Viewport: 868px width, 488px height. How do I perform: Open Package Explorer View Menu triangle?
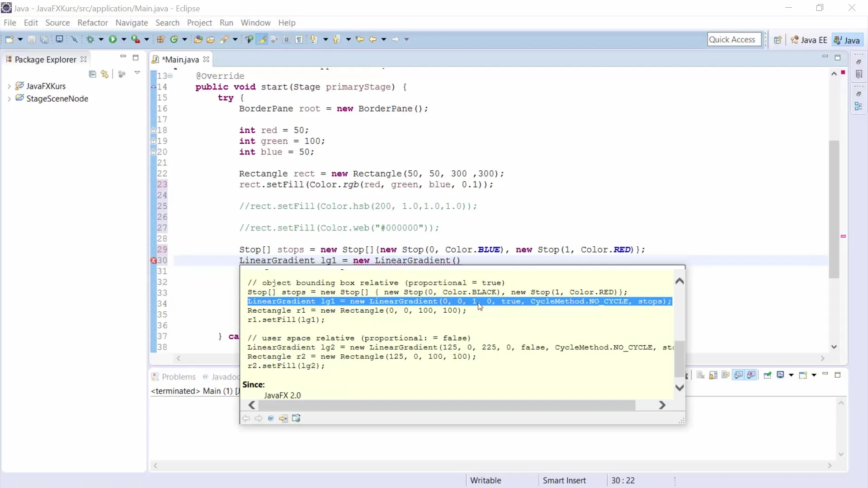[x=137, y=73]
